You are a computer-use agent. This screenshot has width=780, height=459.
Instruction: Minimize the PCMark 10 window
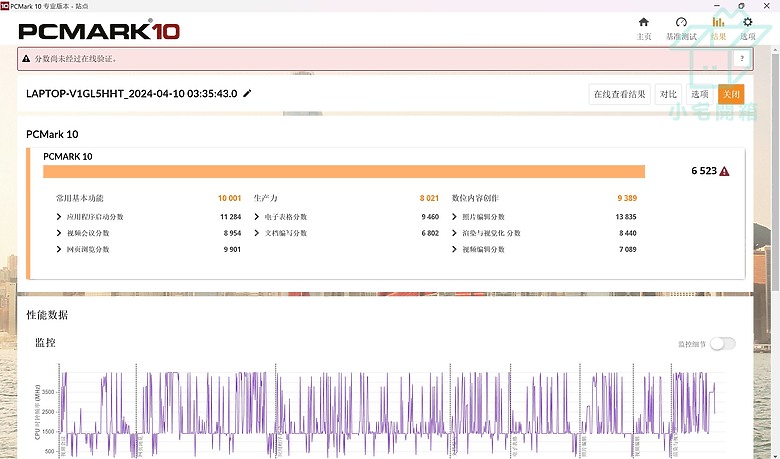point(717,5)
